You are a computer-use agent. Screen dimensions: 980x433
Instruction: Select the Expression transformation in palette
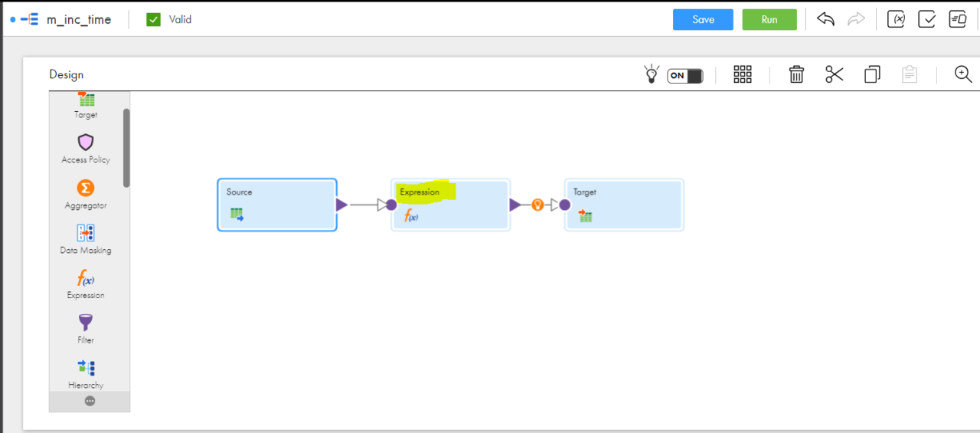tap(86, 284)
